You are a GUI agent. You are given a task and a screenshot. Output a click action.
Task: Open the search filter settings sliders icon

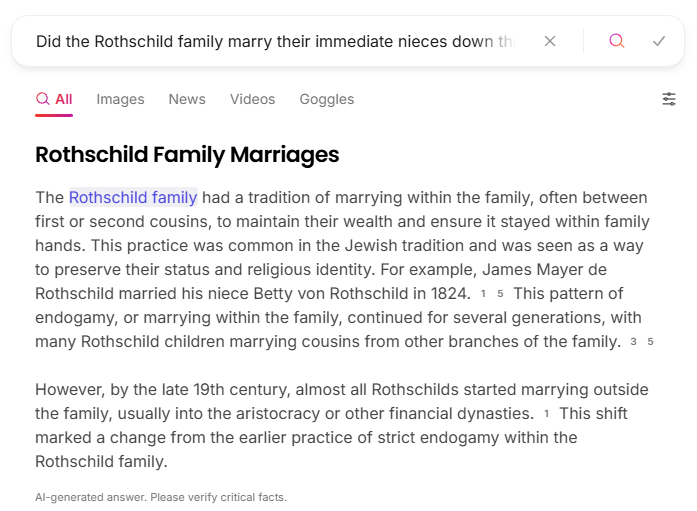669,99
